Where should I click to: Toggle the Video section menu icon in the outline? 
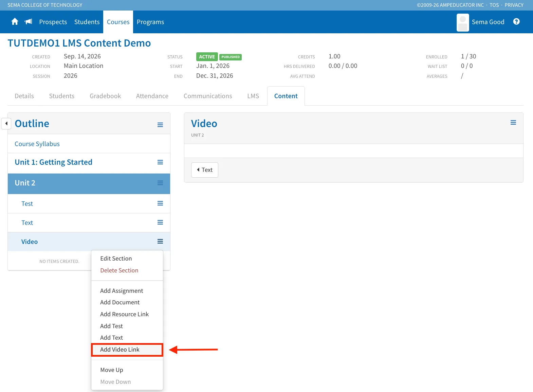pyautogui.click(x=160, y=242)
